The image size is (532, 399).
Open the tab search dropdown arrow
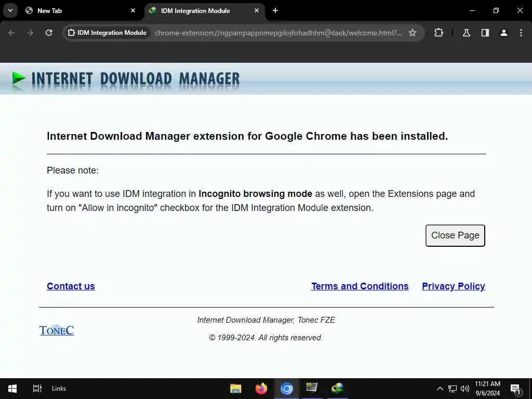tap(10, 10)
